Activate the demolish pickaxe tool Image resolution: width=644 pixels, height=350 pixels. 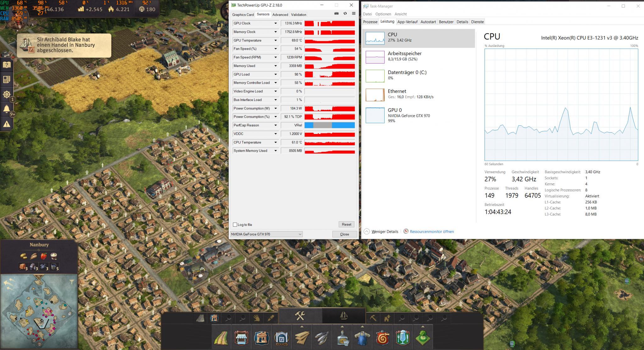click(373, 318)
